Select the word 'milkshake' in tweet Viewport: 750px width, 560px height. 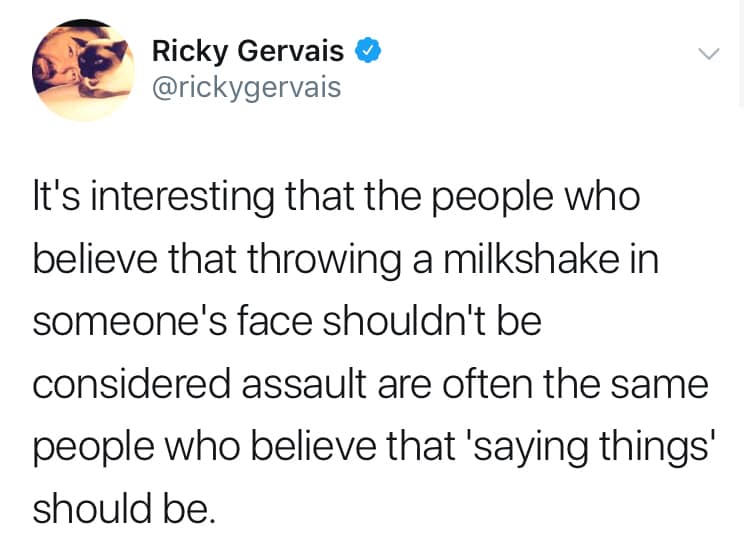tap(531, 259)
